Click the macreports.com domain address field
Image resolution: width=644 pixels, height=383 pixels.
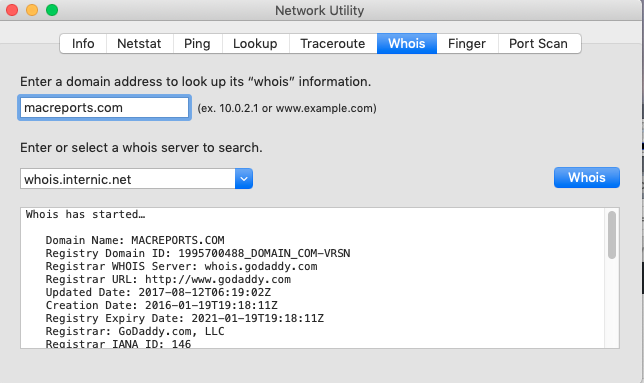coord(104,108)
